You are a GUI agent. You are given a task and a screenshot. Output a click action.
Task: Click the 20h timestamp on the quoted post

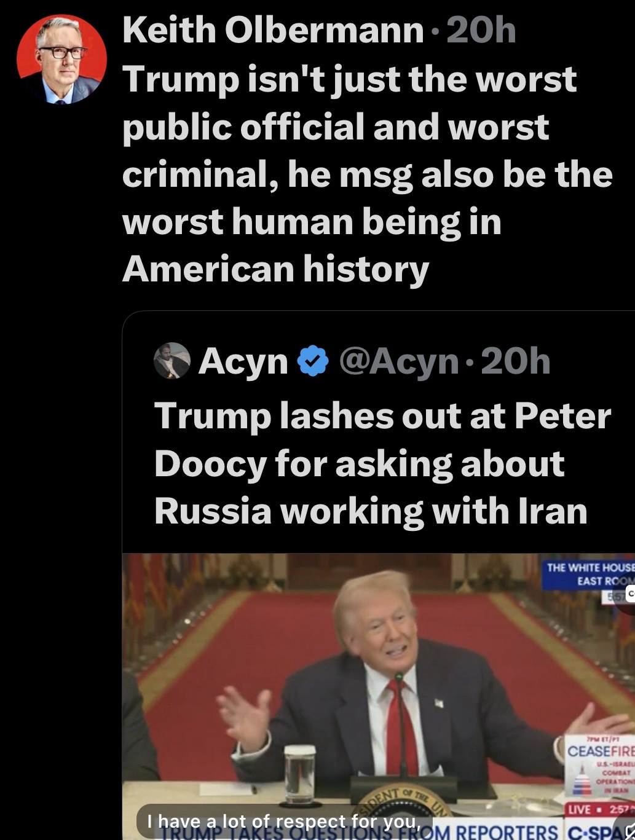(x=516, y=361)
